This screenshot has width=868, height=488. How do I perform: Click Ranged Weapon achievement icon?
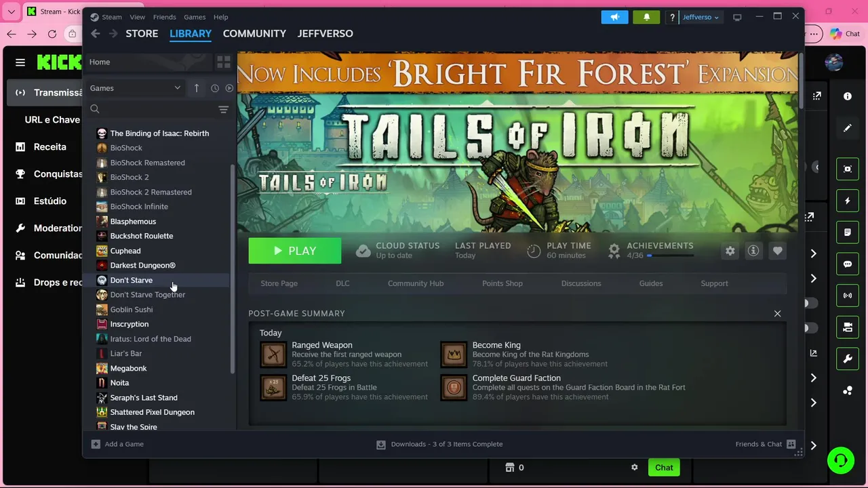click(x=273, y=354)
